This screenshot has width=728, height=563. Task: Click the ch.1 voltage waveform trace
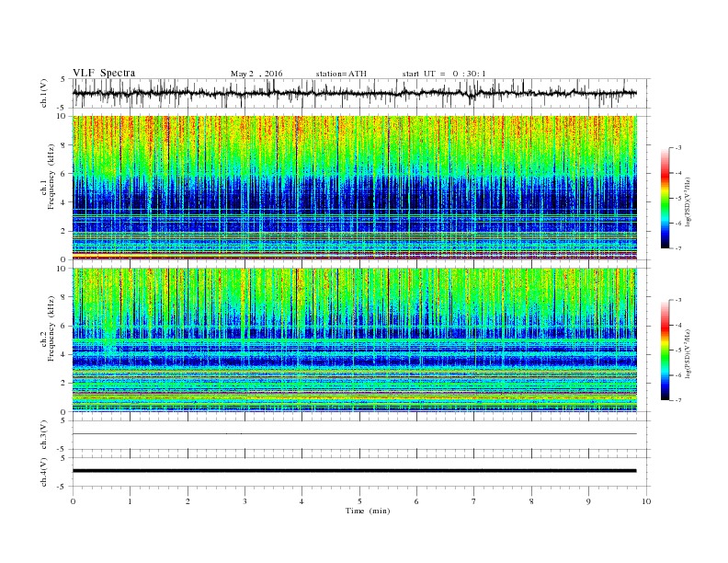pyautogui.click(x=354, y=93)
